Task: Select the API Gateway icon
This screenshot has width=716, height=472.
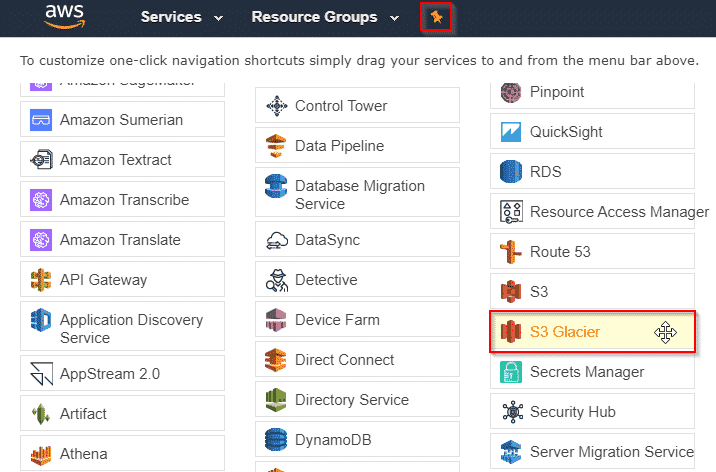Action: (x=41, y=280)
